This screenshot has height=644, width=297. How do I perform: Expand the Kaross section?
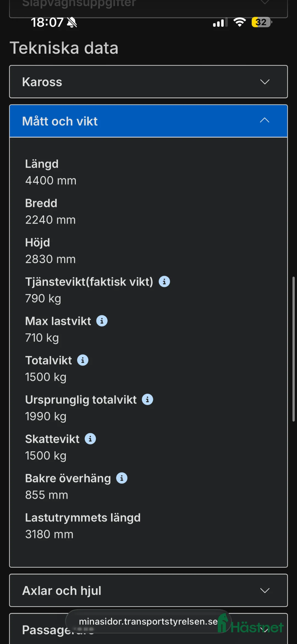[x=148, y=82]
